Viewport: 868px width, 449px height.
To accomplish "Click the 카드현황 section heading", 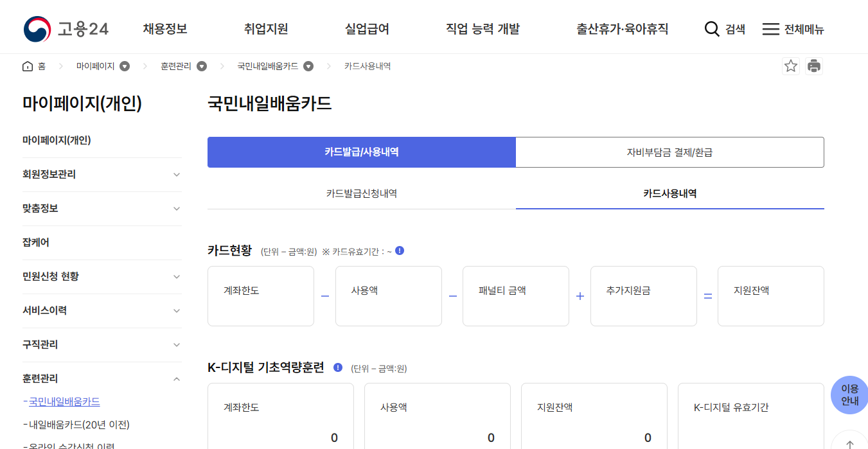I will pyautogui.click(x=230, y=251).
